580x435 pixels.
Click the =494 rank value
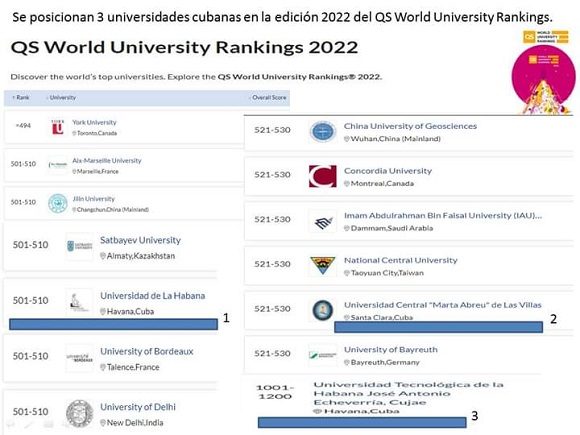pos(23,126)
